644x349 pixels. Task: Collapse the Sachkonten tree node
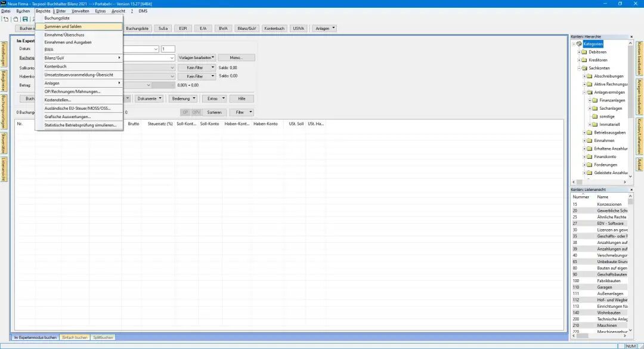579,68
